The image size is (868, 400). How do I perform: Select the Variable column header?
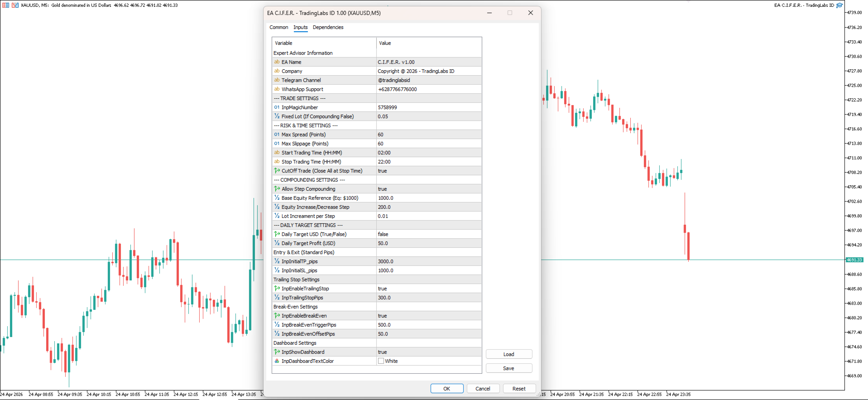tap(324, 43)
